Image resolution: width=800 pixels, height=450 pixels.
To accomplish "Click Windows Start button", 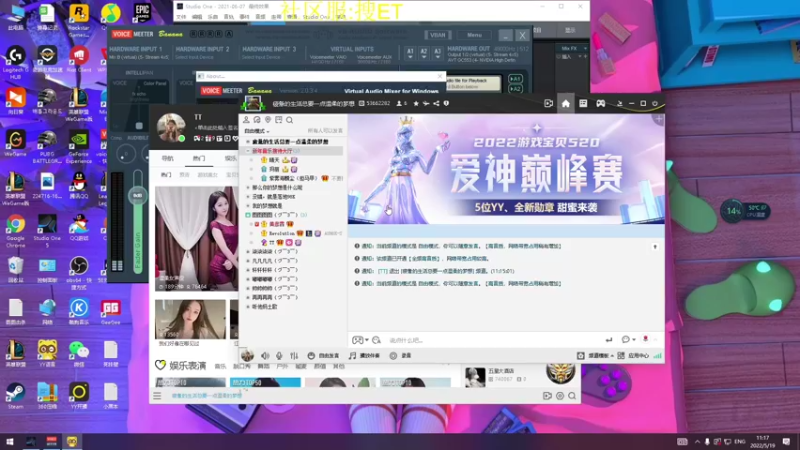I will (x=10, y=441).
